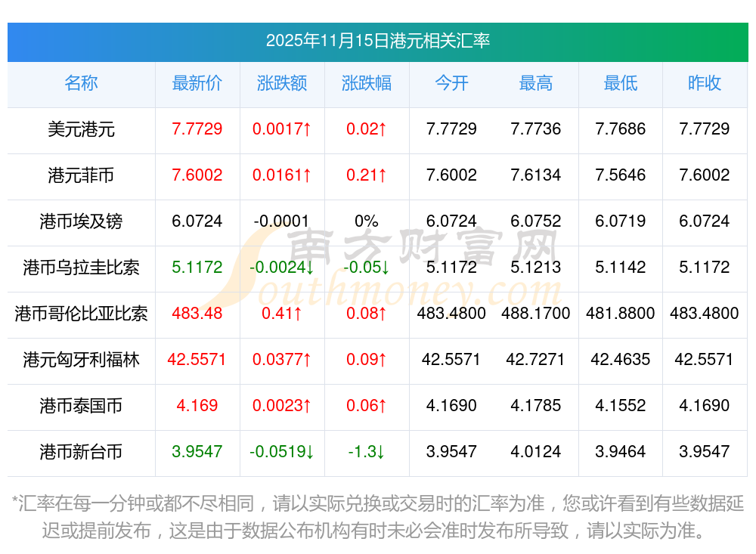The width and height of the screenshot is (756, 554).
Task: Select 今开 value 7.6002 for 港元菲币
Action: 451,175
